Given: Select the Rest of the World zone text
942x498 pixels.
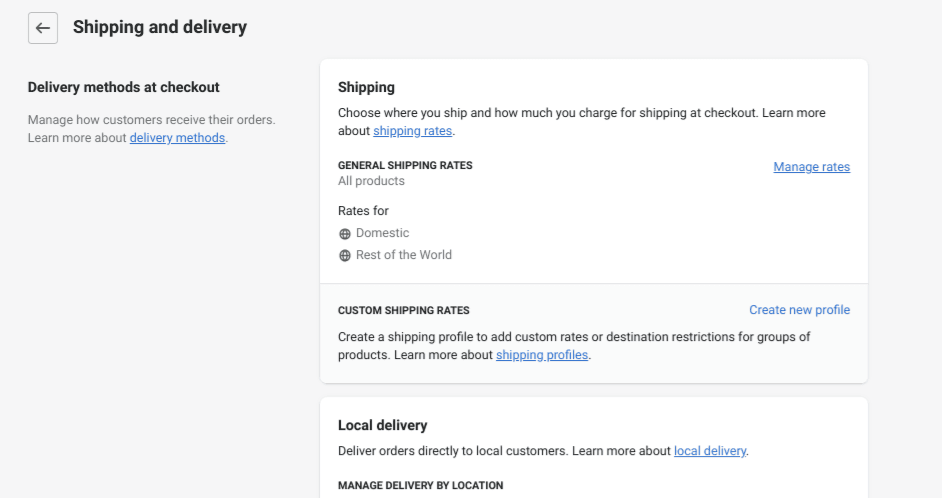Looking at the screenshot, I should coord(404,255).
